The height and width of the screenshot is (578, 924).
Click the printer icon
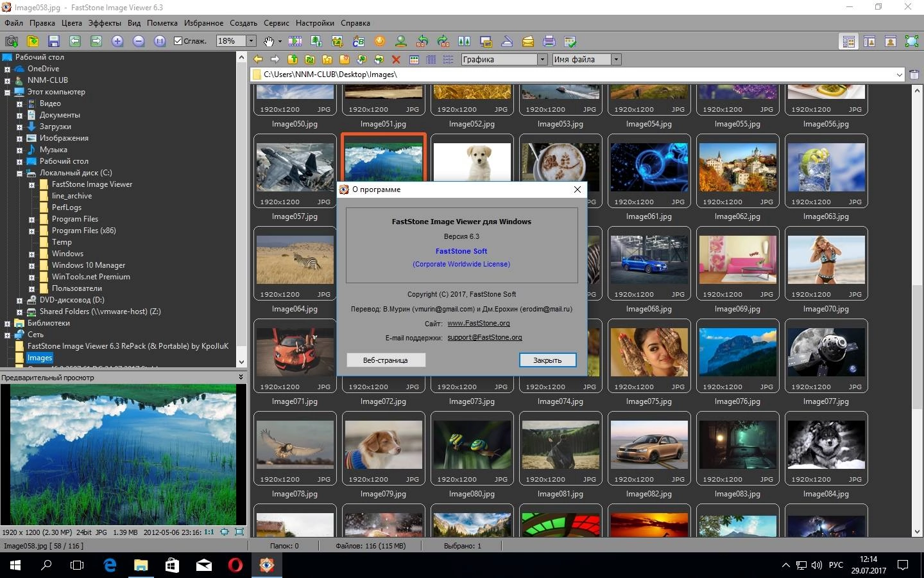[549, 41]
